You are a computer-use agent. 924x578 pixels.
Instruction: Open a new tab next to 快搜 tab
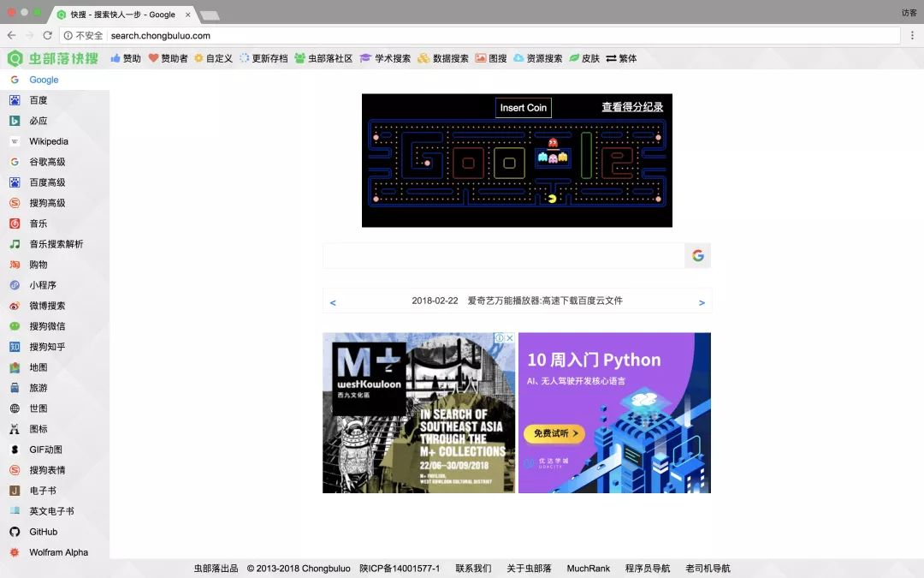(x=210, y=15)
